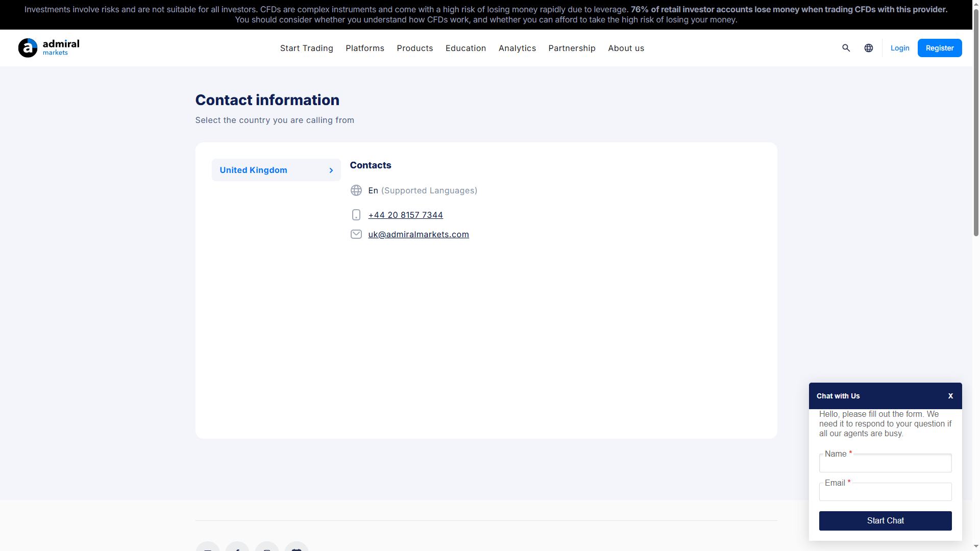
Task: Open the Analytics menu
Action: pyautogui.click(x=517, y=48)
